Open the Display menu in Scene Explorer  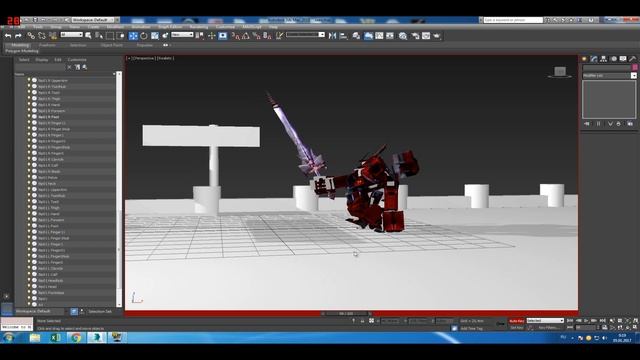point(42,60)
